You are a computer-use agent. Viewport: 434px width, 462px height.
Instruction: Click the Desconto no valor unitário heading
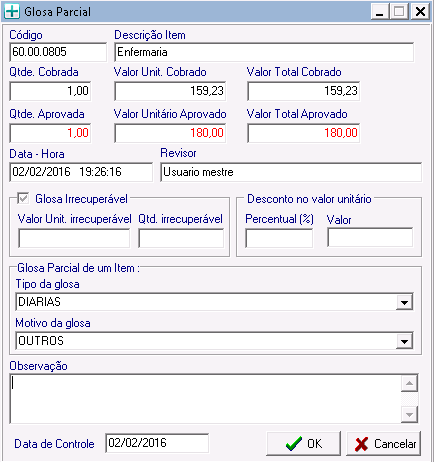[x=309, y=199]
